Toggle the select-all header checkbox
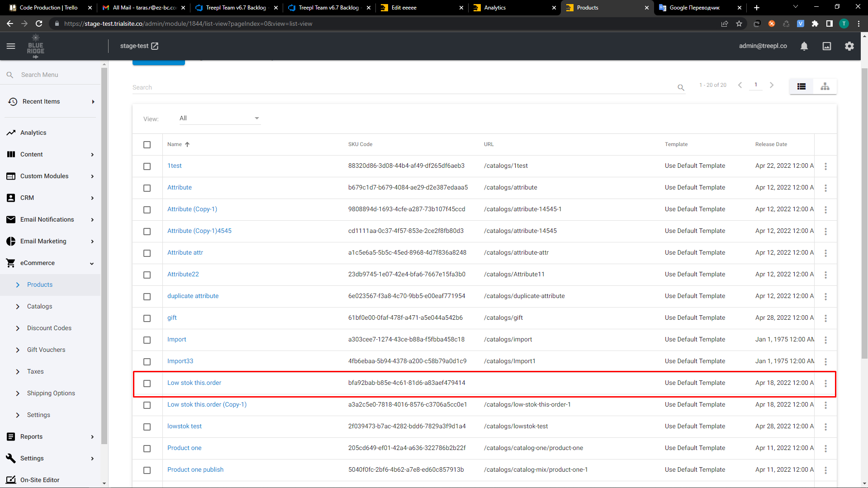868x488 pixels. [147, 145]
